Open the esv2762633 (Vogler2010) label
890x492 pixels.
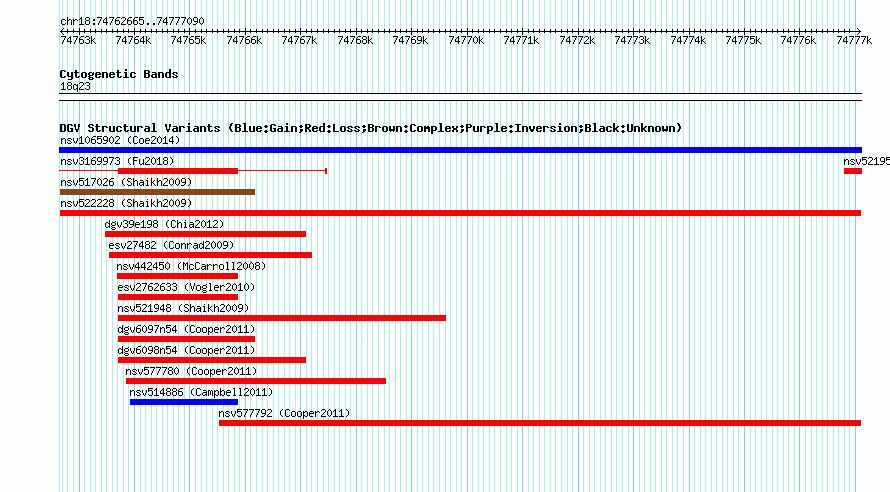coord(186,287)
